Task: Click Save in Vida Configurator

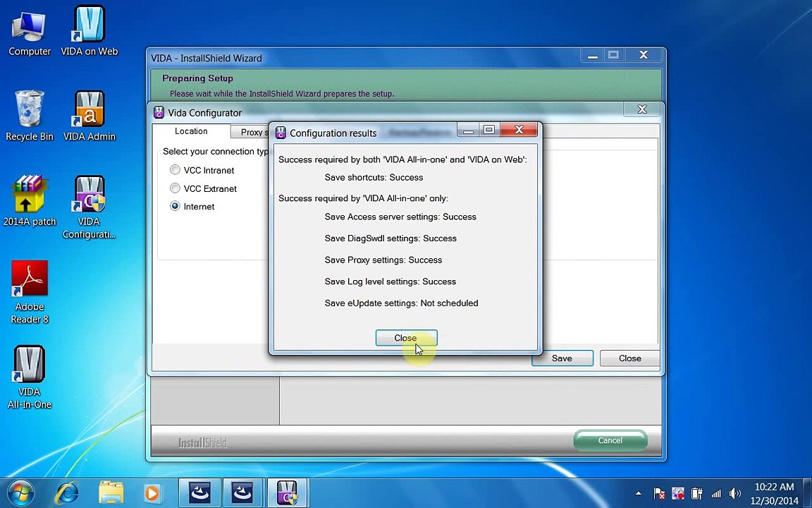Action: pos(562,358)
